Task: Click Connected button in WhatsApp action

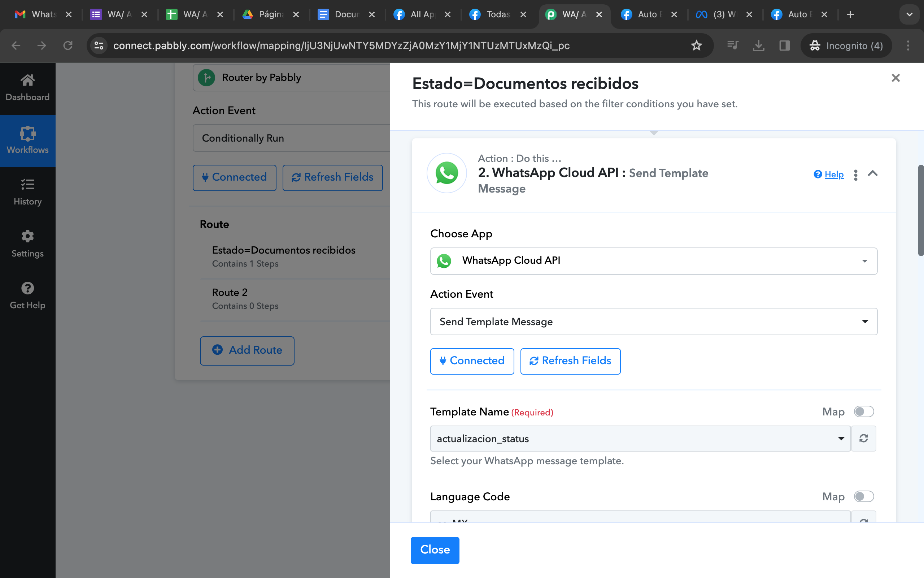Action: tap(472, 361)
